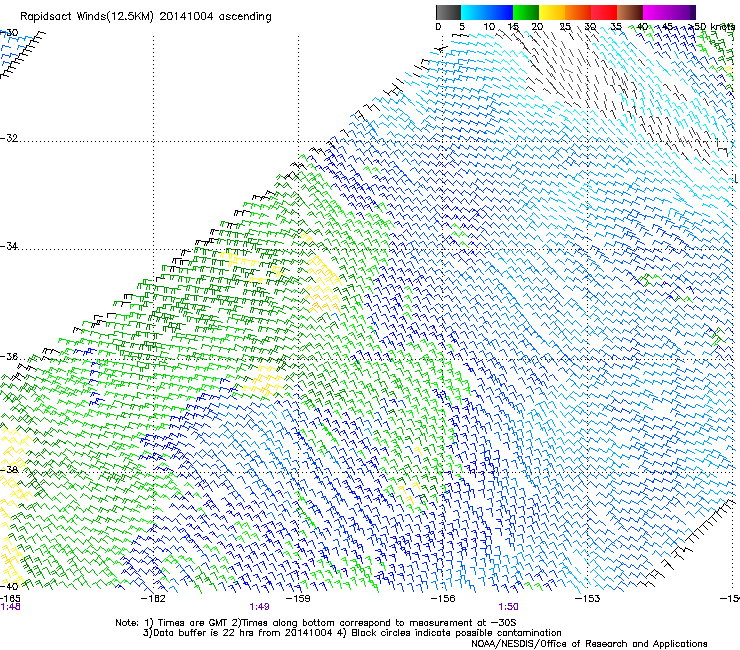This screenshot has height=650, width=740.
Task: Click the note line beginning 'Note: 1) Times are GMT'
Action: pyautogui.click(x=316, y=623)
